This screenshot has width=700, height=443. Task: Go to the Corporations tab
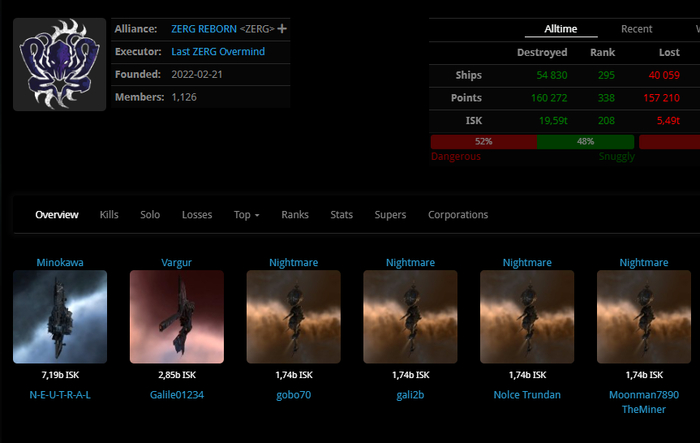tap(458, 215)
